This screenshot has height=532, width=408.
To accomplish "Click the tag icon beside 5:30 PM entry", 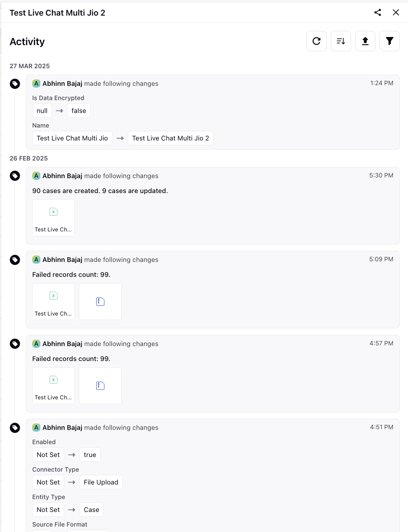I will click(x=15, y=176).
